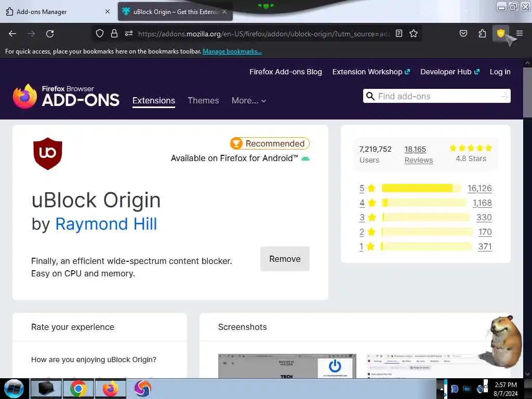Go back using the browser back arrow
Image resolution: width=532 pixels, height=399 pixels.
pyautogui.click(x=12, y=34)
